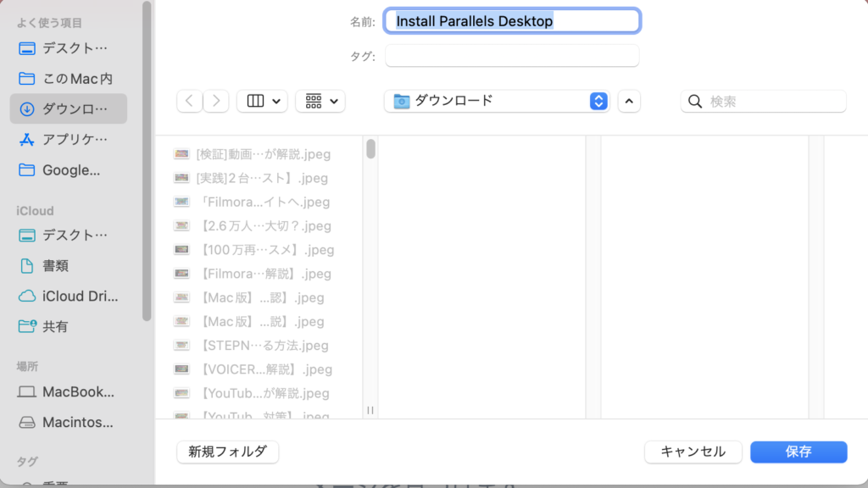Image resolution: width=868 pixels, height=488 pixels.
Task: Click the キャンセル button
Action: (693, 452)
